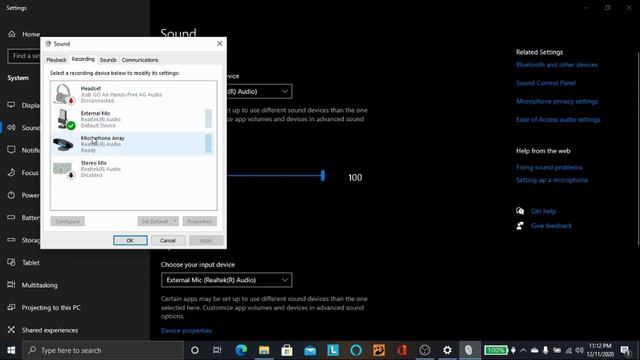Open Fixing sound problems link
The width and height of the screenshot is (640, 360).
pos(549,167)
